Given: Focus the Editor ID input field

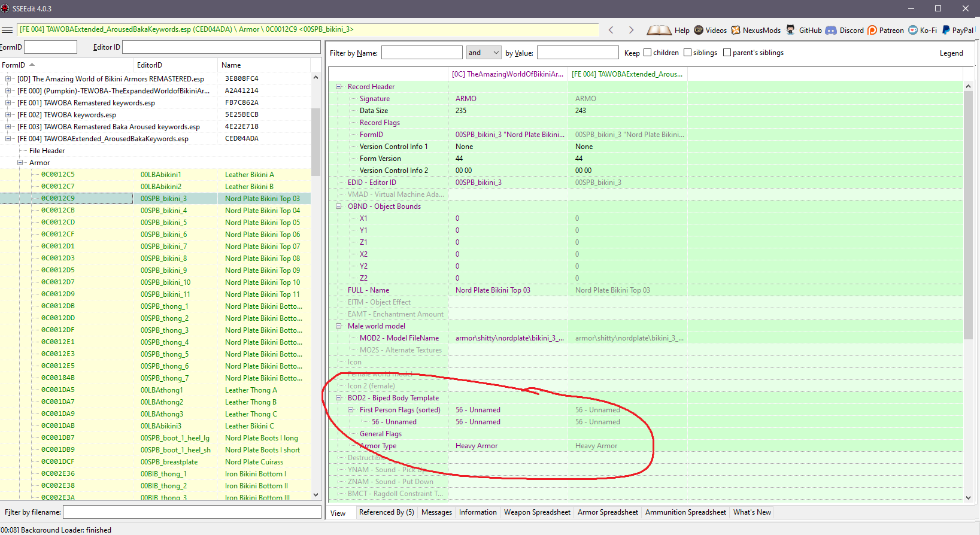Looking at the screenshot, I should 222,47.
